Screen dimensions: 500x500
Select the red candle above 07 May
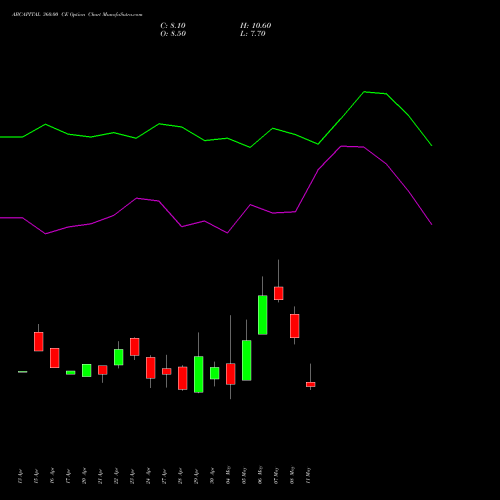279,293
